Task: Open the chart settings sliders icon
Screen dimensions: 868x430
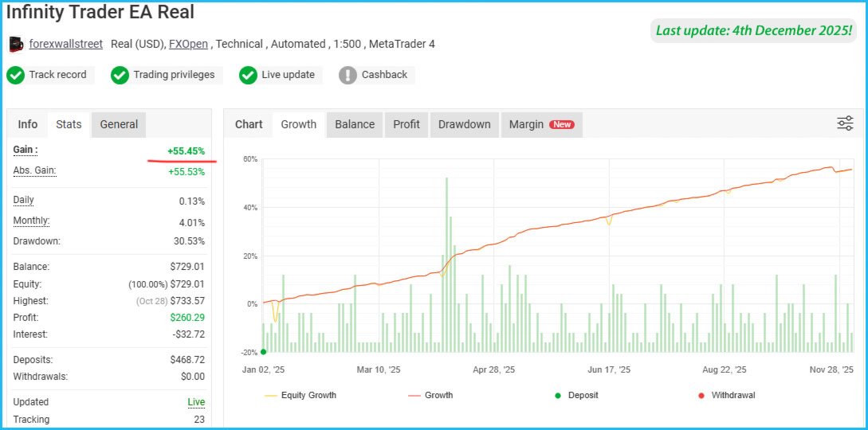Action: pos(845,123)
